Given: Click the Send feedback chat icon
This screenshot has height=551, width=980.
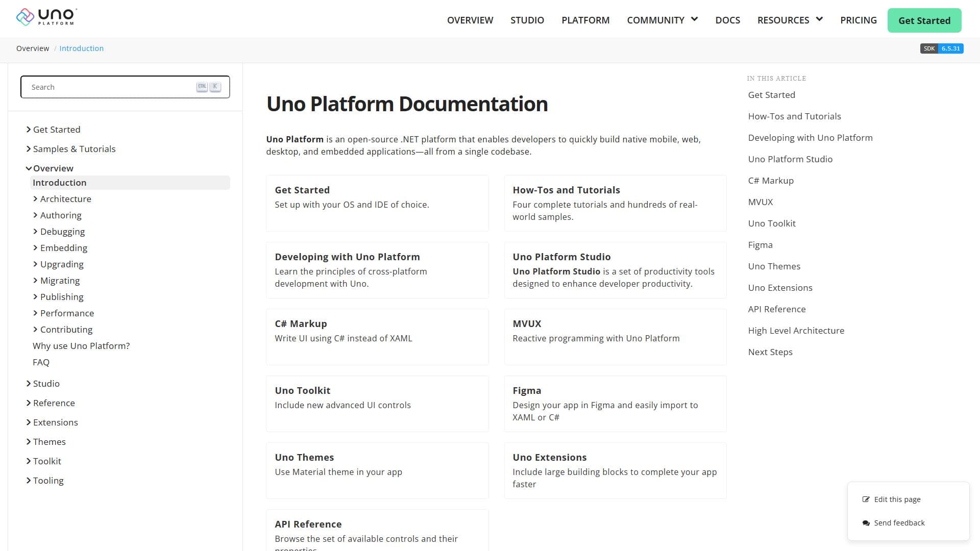Looking at the screenshot, I should (x=866, y=523).
